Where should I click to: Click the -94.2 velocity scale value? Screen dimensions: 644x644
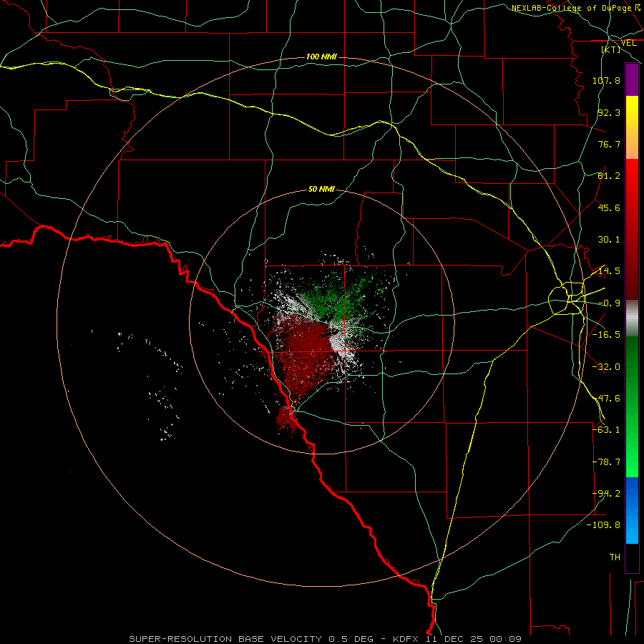click(606, 494)
